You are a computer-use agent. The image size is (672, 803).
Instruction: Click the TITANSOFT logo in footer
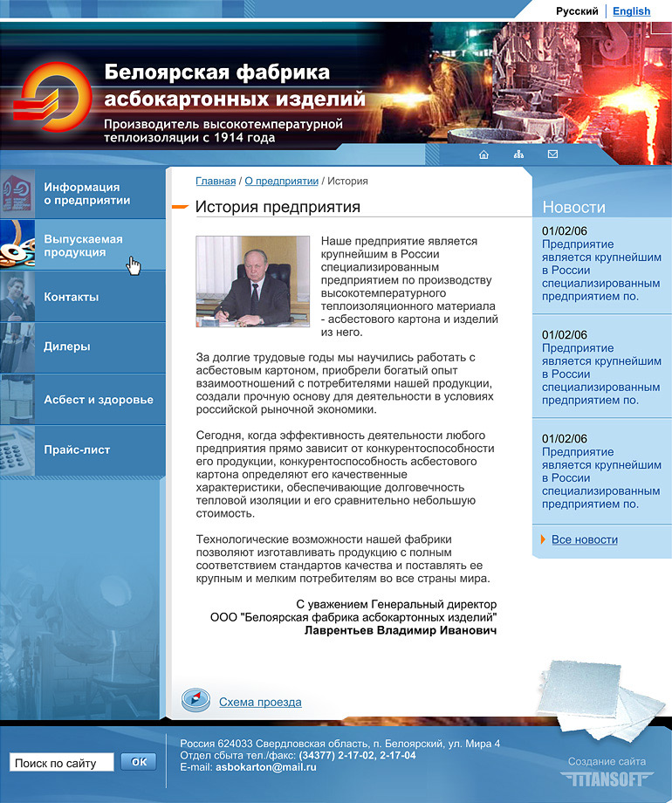607,777
